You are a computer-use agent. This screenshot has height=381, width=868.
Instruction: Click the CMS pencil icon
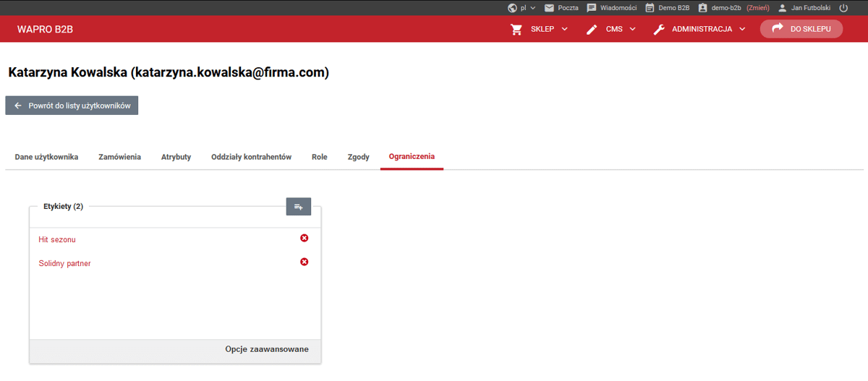click(x=592, y=30)
